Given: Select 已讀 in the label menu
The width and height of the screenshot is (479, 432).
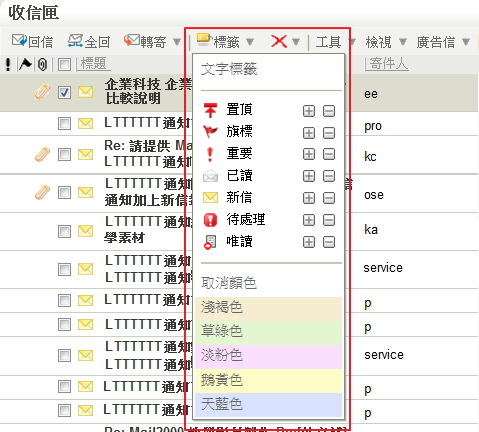Looking at the screenshot, I should (239, 175).
